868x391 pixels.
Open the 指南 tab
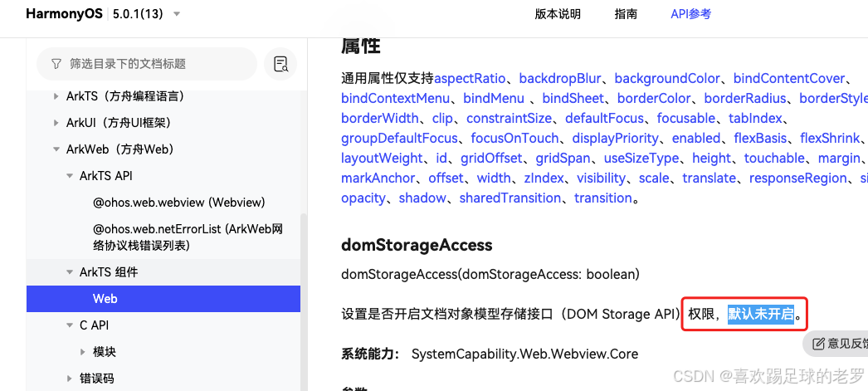pos(626,14)
